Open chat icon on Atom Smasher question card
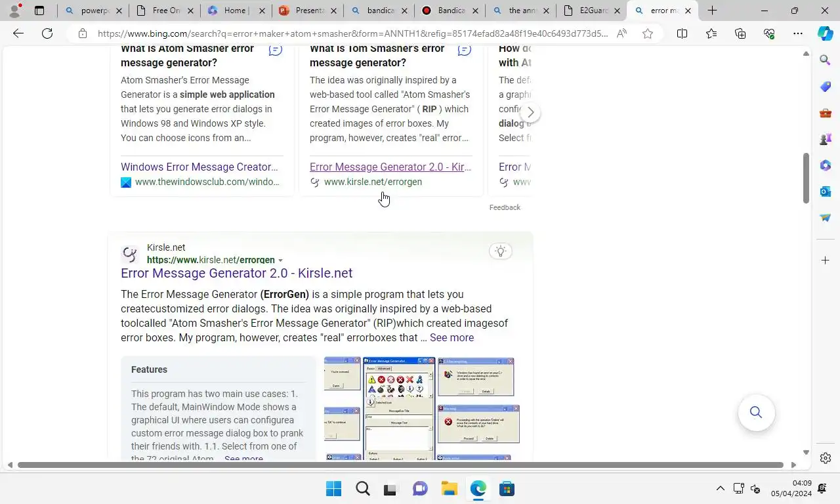 (276, 50)
